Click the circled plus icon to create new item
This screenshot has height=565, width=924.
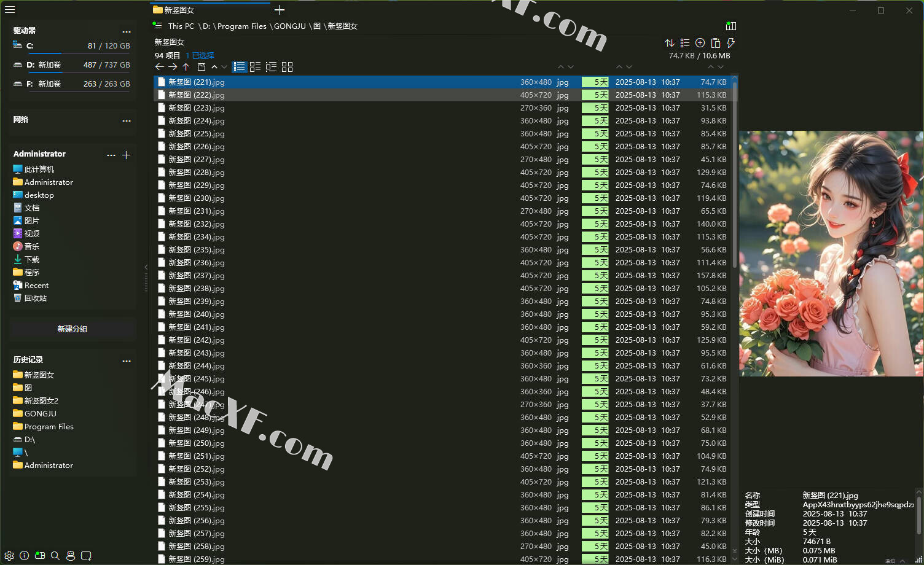pyautogui.click(x=700, y=43)
